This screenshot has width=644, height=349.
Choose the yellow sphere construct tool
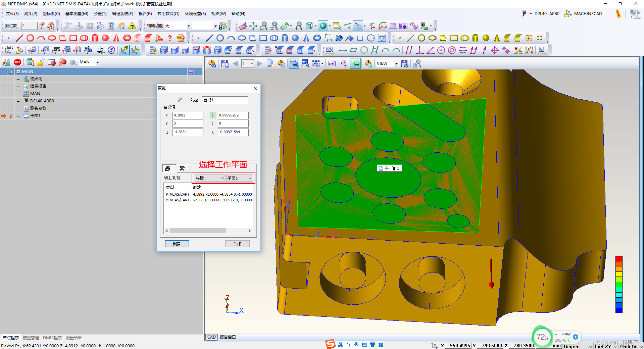(486, 38)
